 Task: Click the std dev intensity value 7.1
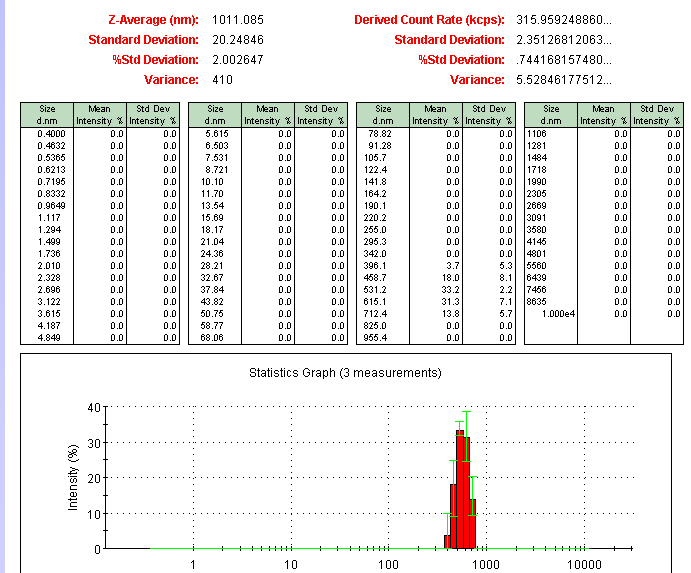[506, 301]
